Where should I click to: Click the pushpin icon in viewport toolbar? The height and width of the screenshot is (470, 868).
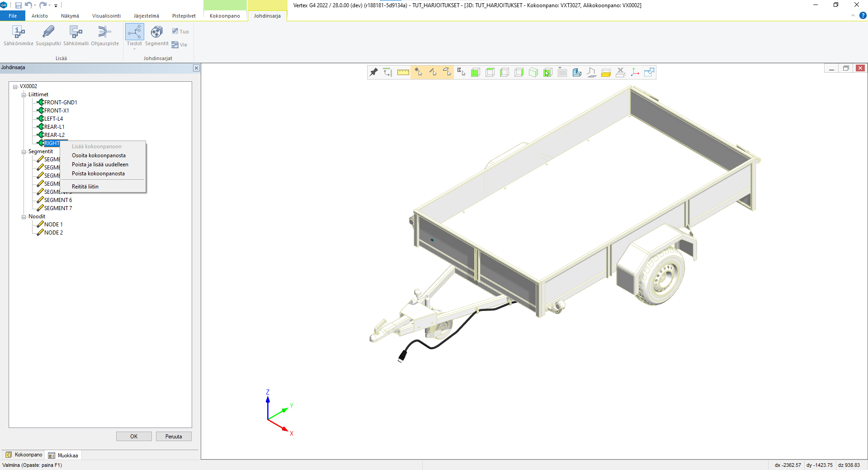tap(373, 72)
